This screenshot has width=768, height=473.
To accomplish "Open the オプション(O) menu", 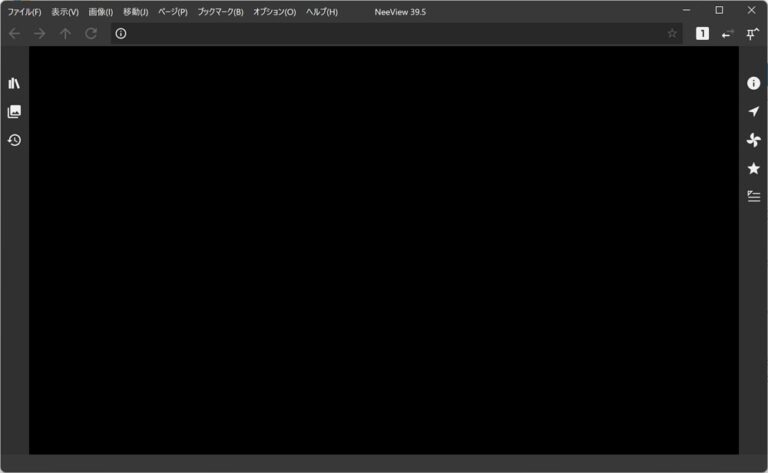I will pos(274,12).
